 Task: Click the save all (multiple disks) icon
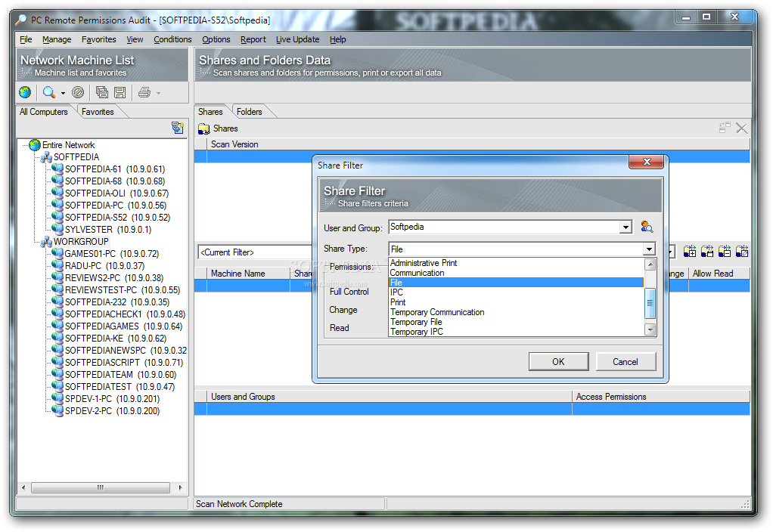pyautogui.click(x=102, y=92)
